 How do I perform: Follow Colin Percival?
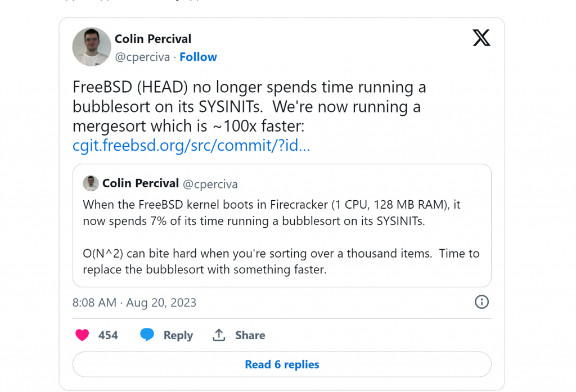(x=198, y=57)
